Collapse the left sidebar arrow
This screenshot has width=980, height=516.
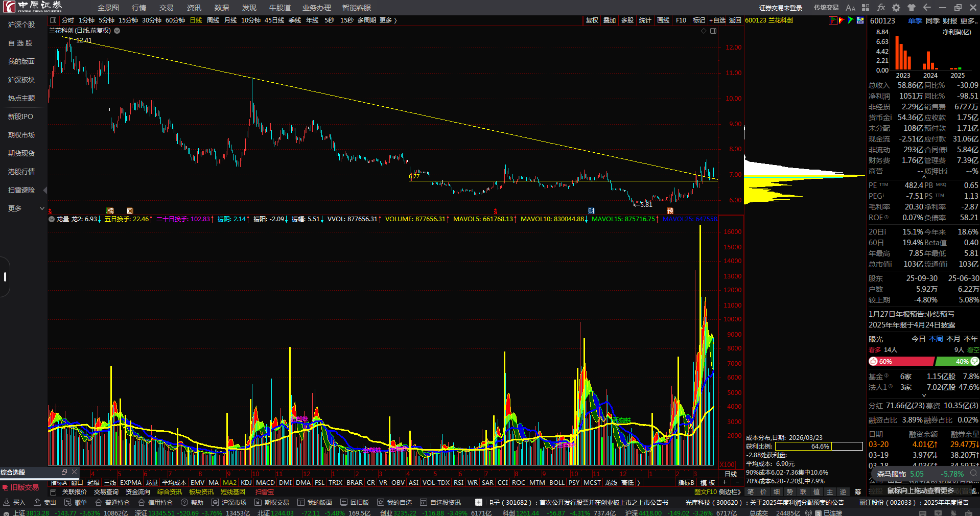click(45, 190)
